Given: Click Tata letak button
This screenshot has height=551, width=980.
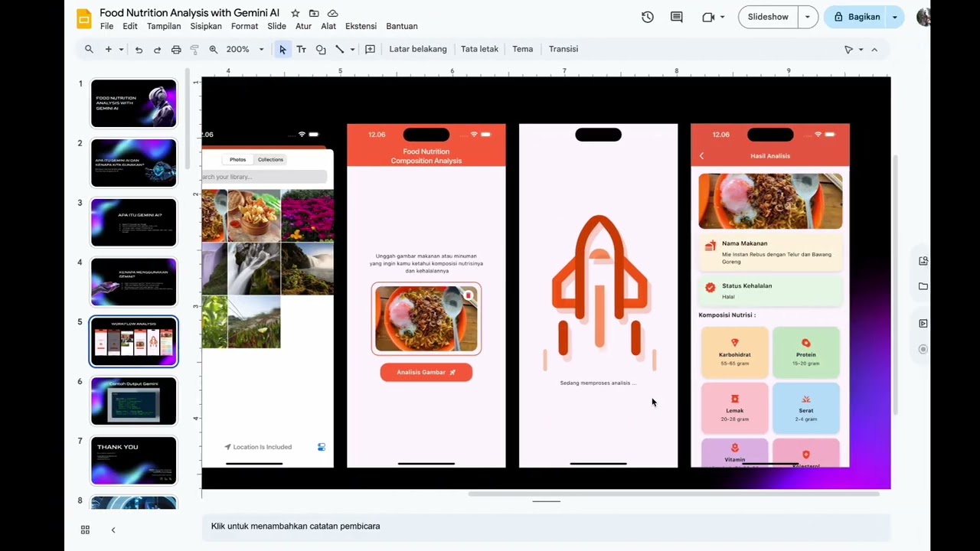Looking at the screenshot, I should [479, 49].
